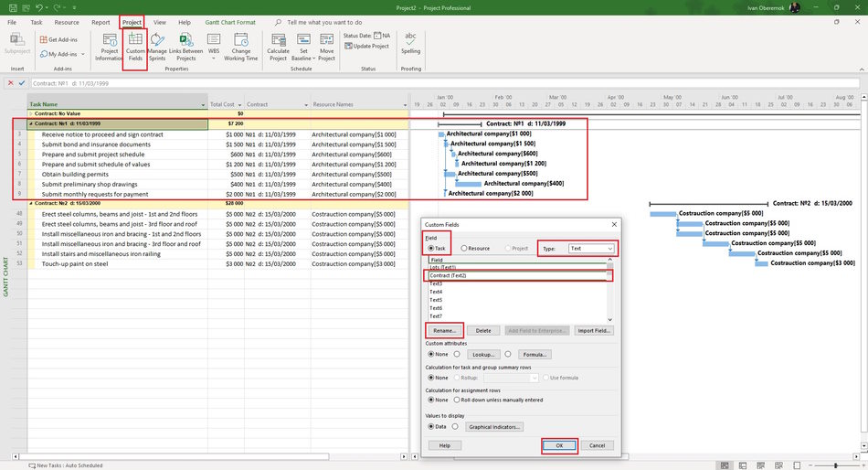The height and width of the screenshot is (470, 868).
Task: Switch to the Report ribbon tab
Action: point(101,23)
